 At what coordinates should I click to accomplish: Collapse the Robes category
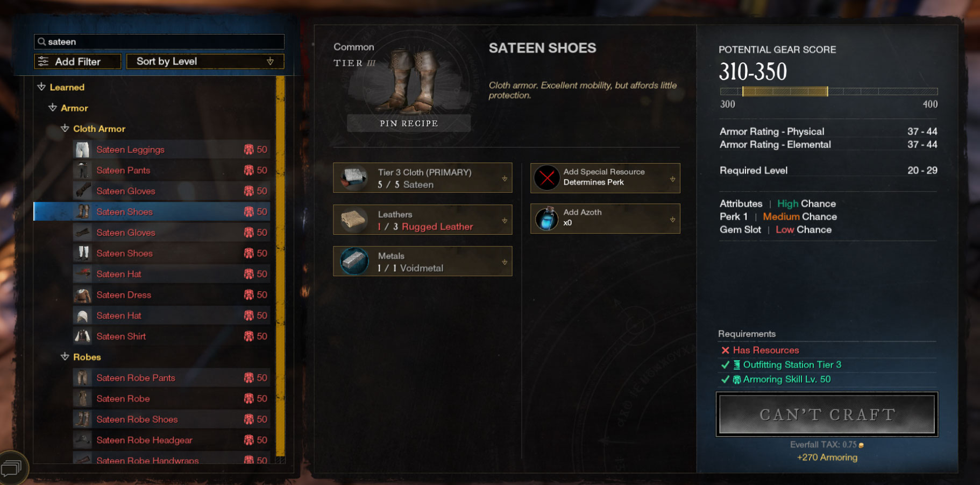[65, 357]
